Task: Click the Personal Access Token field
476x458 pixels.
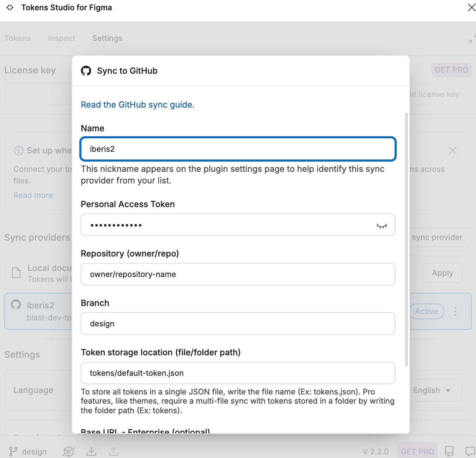Action: 238,225
